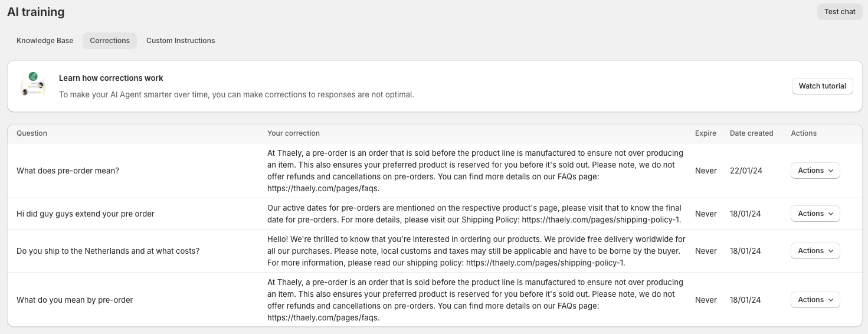Click the corrections tutorial illustration icon
This screenshot has height=334, width=868.
pos(33,85)
